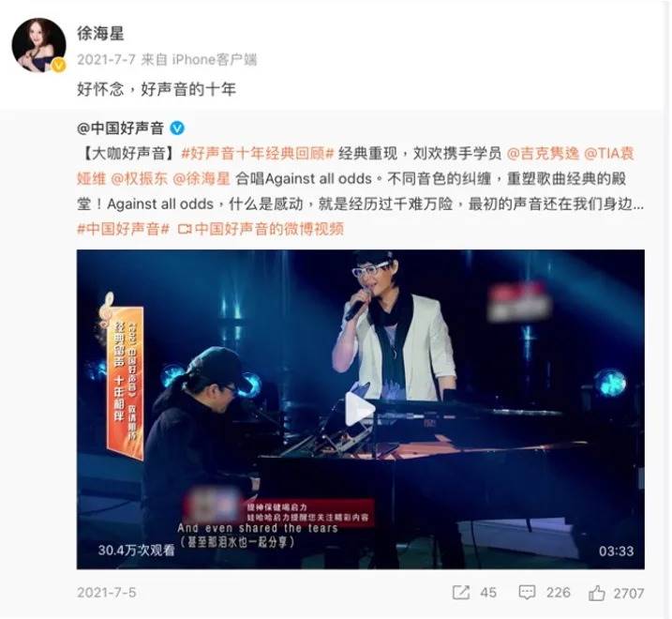This screenshot has height=619, width=672.
Task: Click the video camera icon before 微博视频
Action: 185,230
